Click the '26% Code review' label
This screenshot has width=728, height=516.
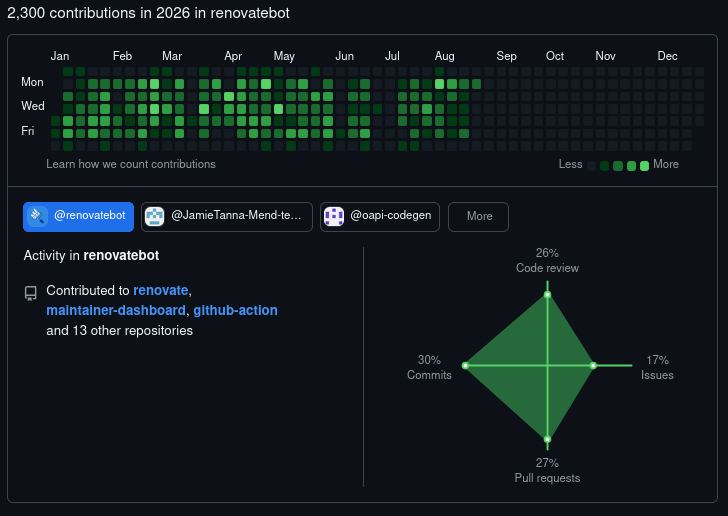coord(547,261)
